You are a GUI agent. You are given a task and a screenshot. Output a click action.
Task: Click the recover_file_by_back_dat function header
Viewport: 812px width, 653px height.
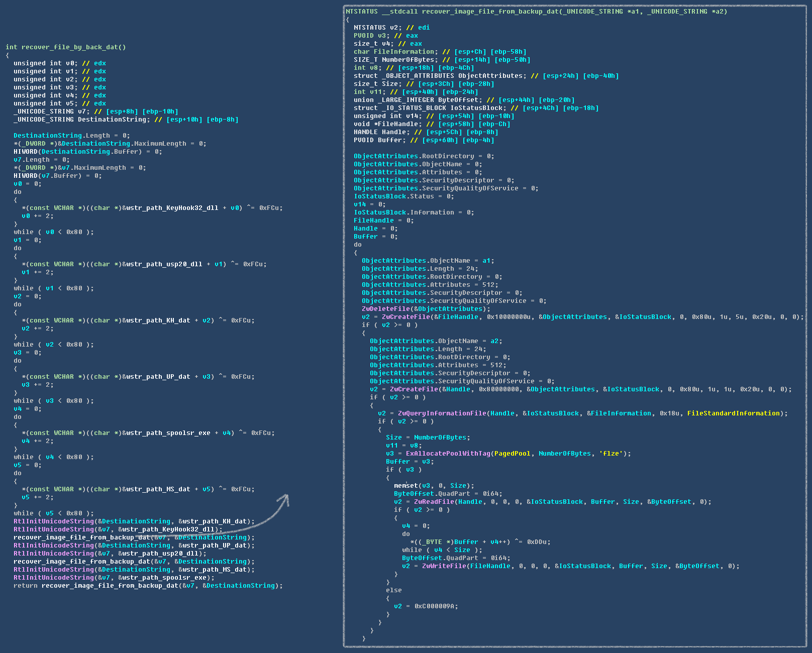[65, 47]
